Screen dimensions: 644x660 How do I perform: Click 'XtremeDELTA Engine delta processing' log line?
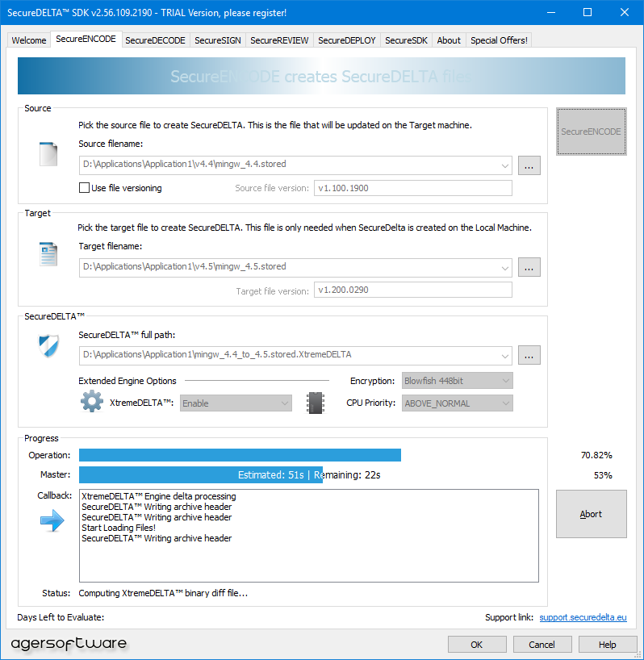(159, 496)
